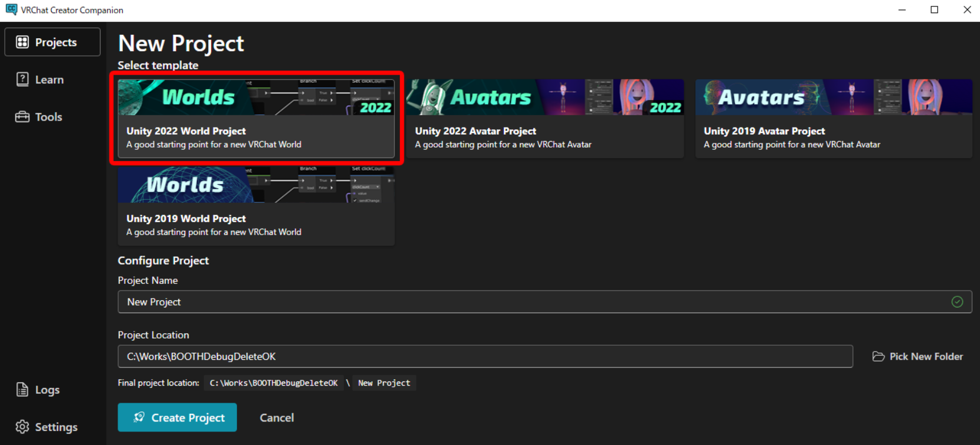This screenshot has height=445, width=980.
Task: View the Logs page
Action: (x=38, y=390)
